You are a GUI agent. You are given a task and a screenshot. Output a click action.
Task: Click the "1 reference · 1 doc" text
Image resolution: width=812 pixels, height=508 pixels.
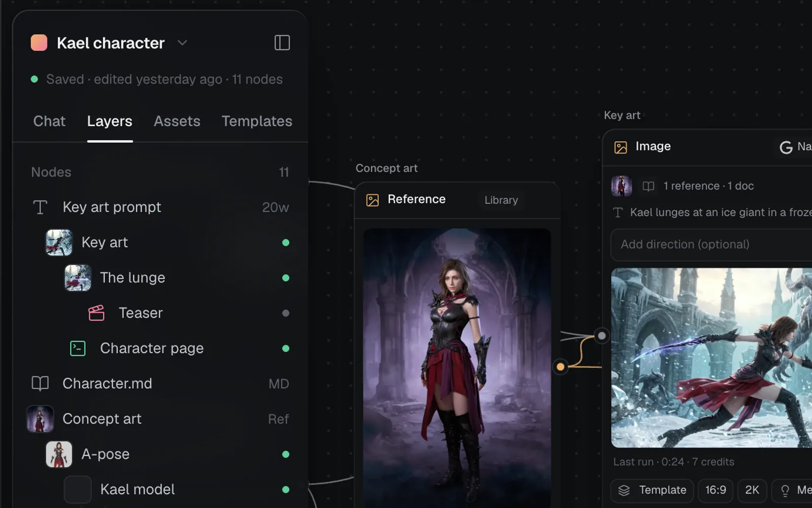(708, 186)
